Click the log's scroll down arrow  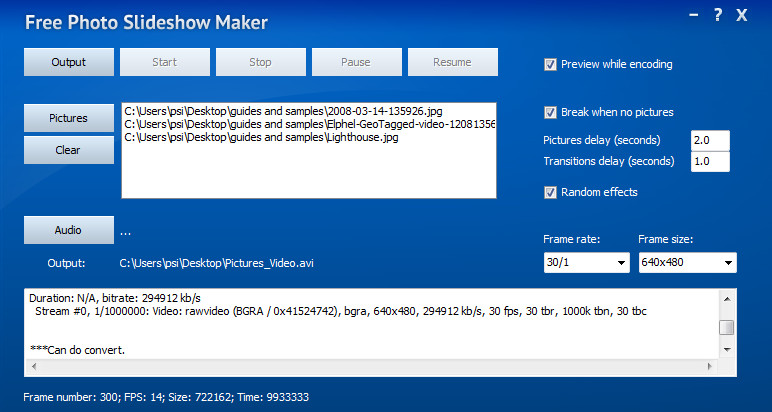[x=727, y=349]
